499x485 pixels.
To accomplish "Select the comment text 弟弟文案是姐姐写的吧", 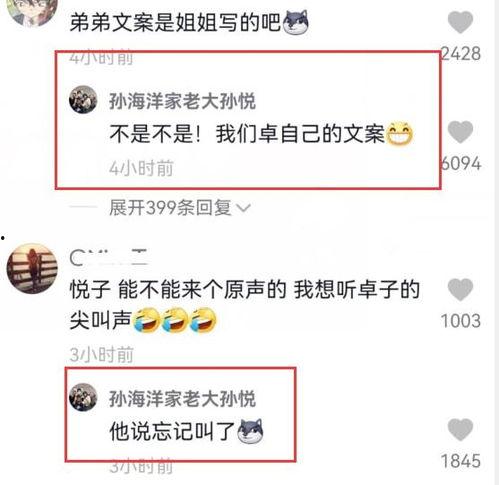I will 176,23.
